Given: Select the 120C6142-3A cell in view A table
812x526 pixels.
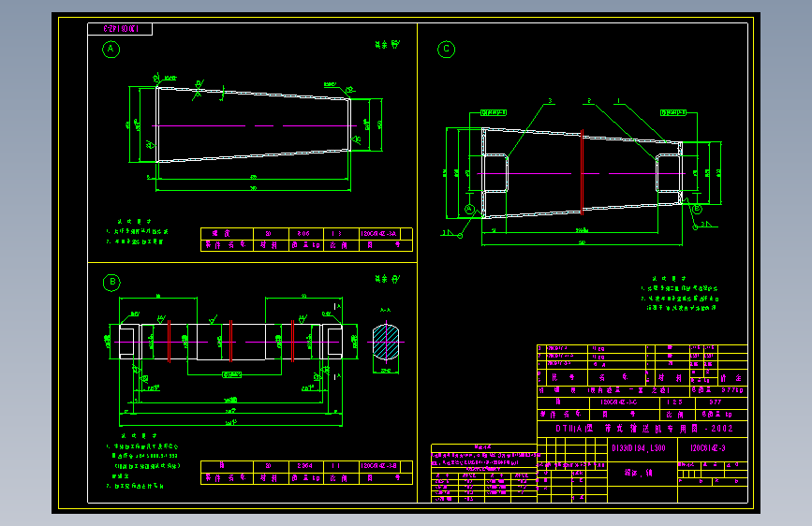Looking at the screenshot, I should tap(380, 233).
